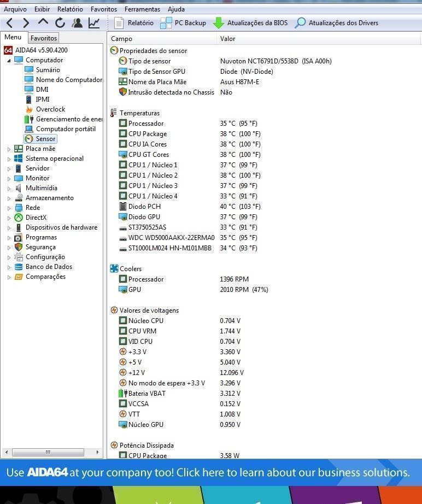Refresh the sensor readings

pos(60,23)
